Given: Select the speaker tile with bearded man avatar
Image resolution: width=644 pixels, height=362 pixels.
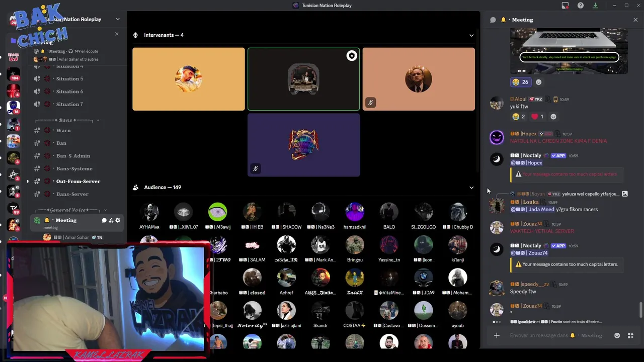Looking at the screenshot, I should [189, 79].
